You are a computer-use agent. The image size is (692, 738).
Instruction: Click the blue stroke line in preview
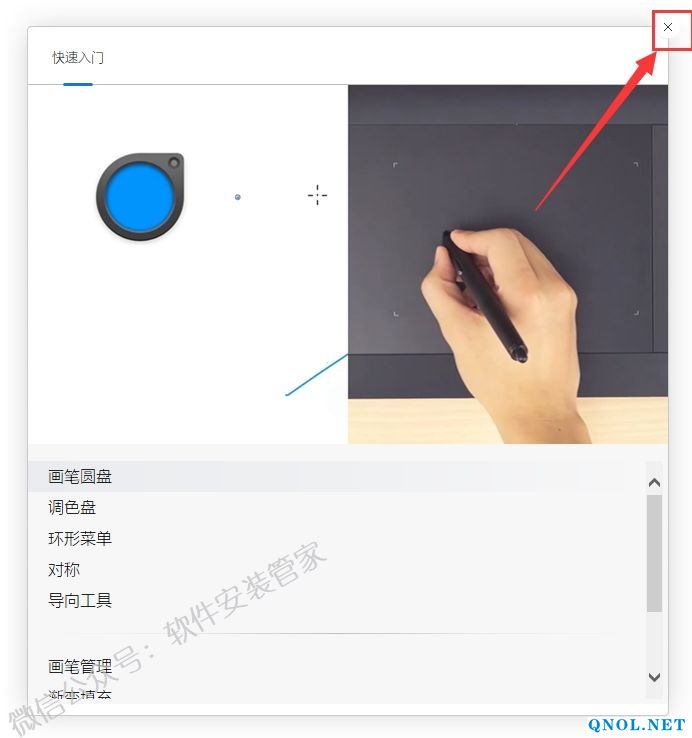coord(316,375)
